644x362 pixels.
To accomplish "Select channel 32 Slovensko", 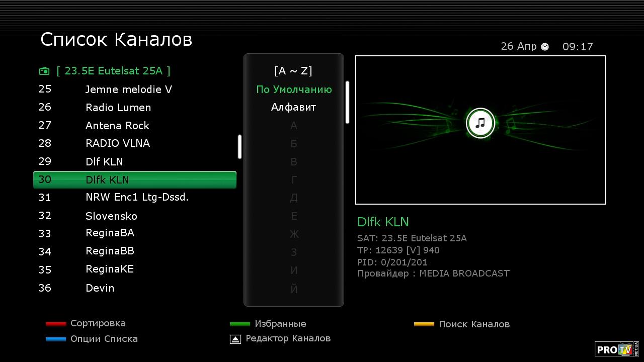I will coord(111,216).
